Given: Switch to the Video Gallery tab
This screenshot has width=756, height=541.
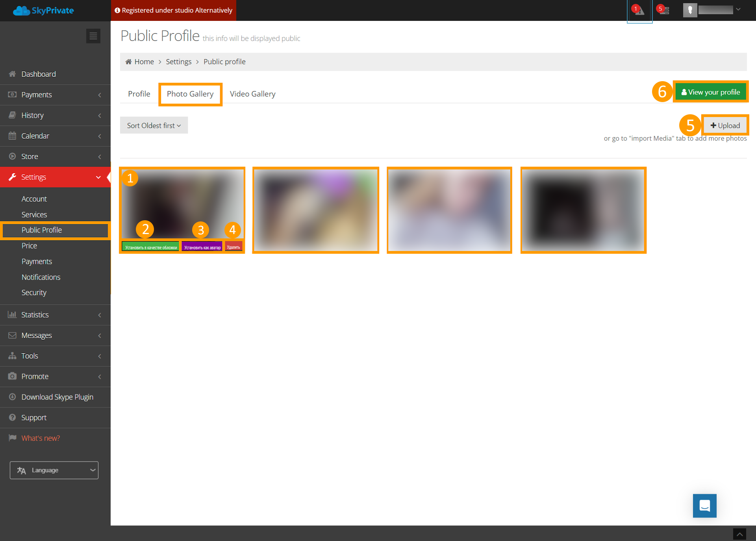Looking at the screenshot, I should (x=252, y=94).
